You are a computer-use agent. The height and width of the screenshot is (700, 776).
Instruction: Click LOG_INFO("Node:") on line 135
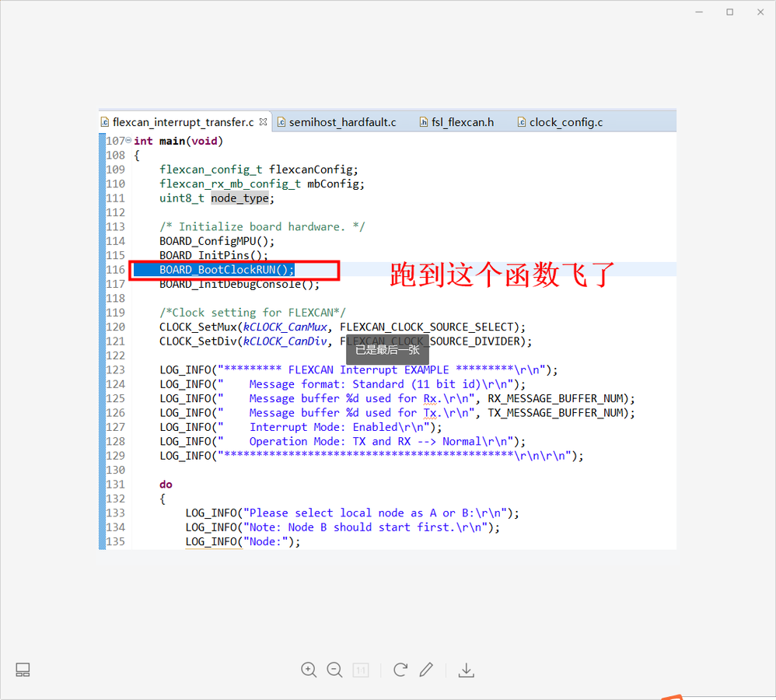pyautogui.click(x=243, y=541)
